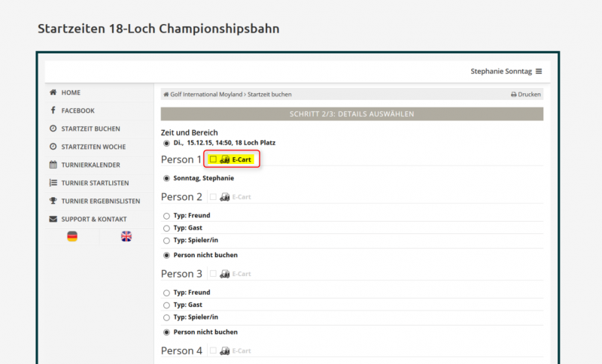Click the envelope icon beside Support & Kontakt
Image resolution: width=602 pixels, height=364 pixels.
coord(53,219)
